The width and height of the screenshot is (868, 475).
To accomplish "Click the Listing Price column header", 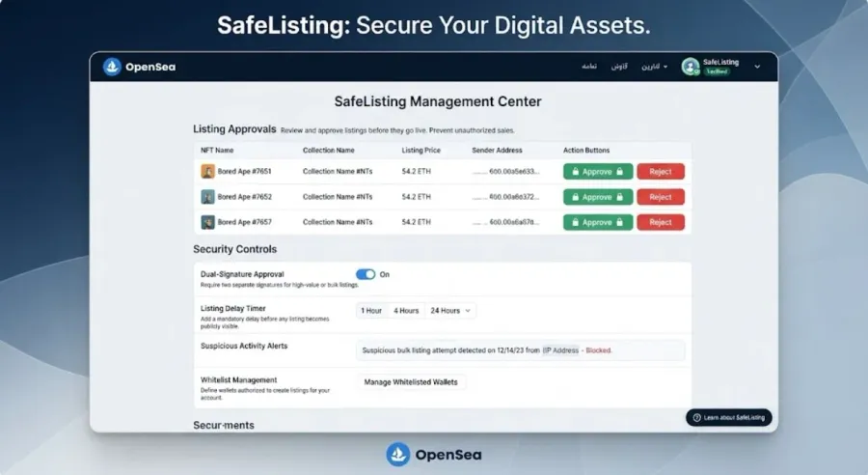I will click(x=421, y=151).
